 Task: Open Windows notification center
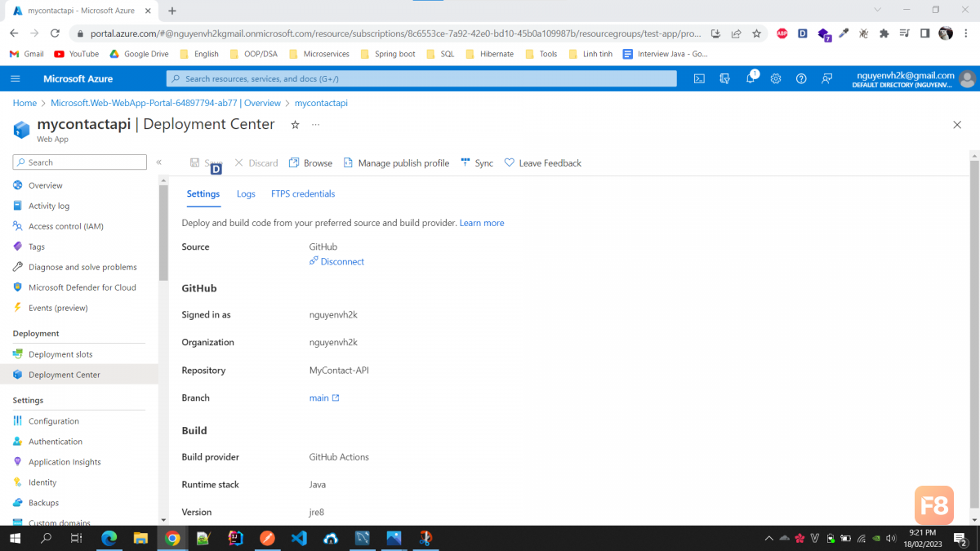tap(960, 539)
